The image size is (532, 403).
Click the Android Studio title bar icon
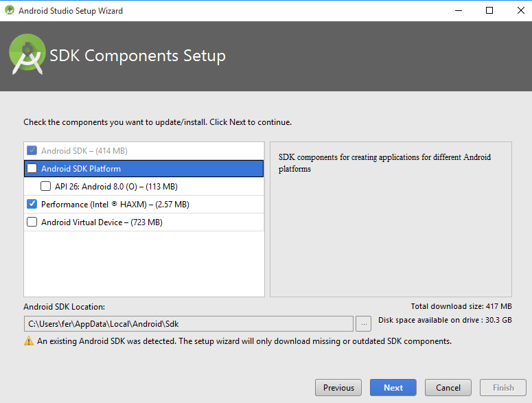point(10,10)
